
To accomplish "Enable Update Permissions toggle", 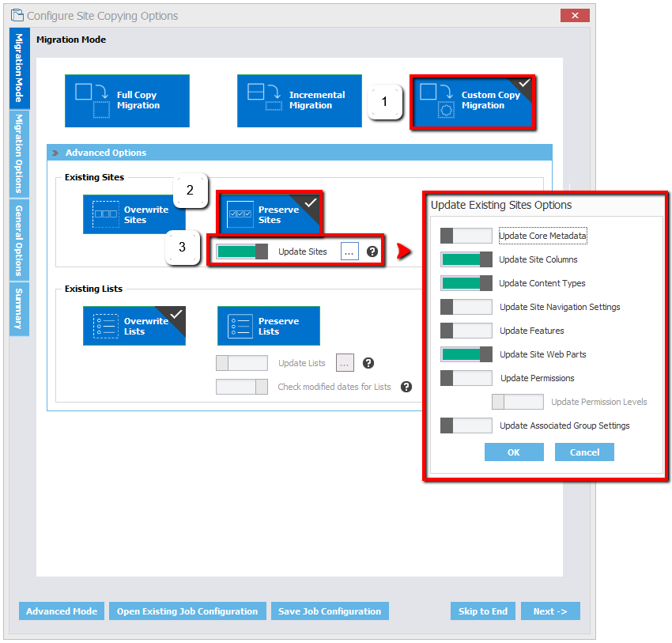I will coord(466,378).
